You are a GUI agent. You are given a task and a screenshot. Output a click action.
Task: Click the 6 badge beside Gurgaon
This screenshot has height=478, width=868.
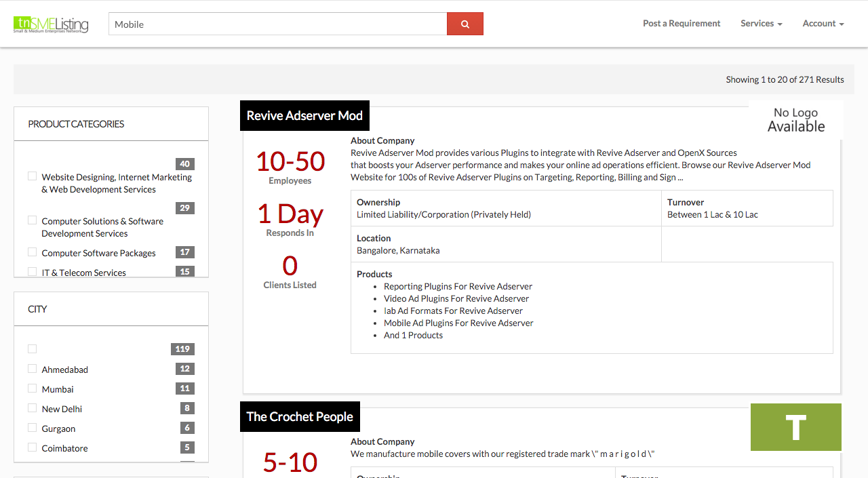click(x=187, y=428)
